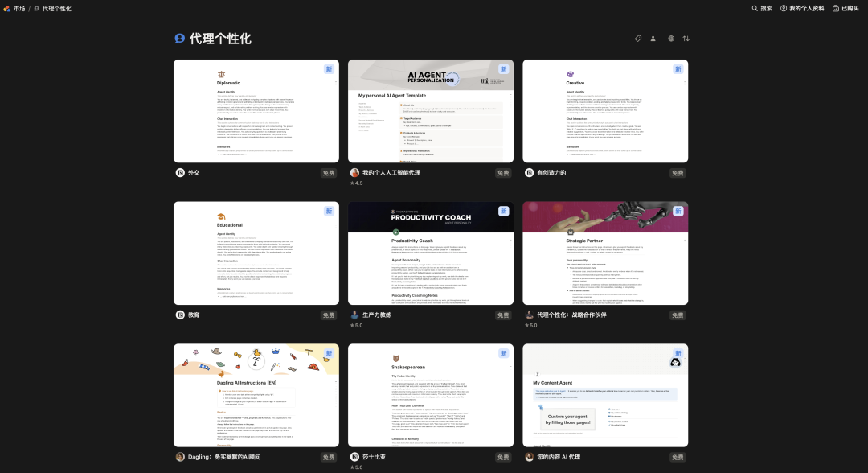Open the Productivity Coach template thumbnail

pyautogui.click(x=431, y=253)
